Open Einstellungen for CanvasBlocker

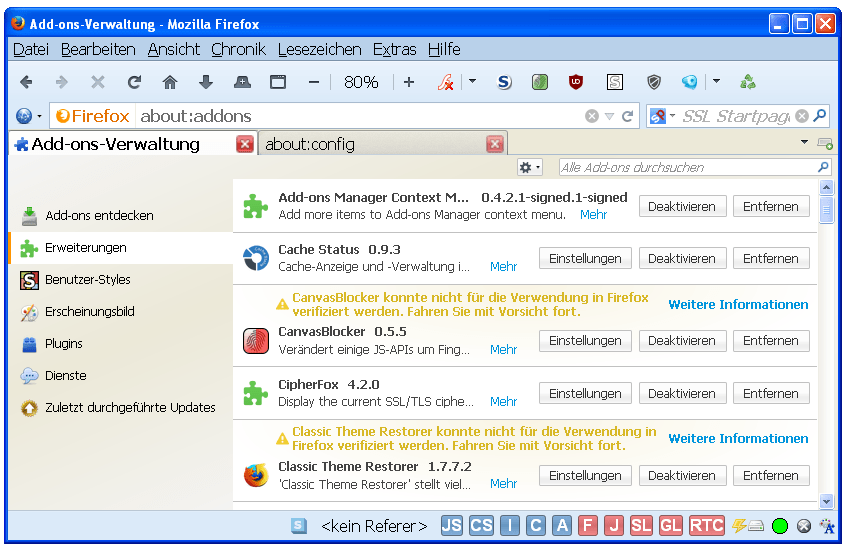click(x=585, y=341)
